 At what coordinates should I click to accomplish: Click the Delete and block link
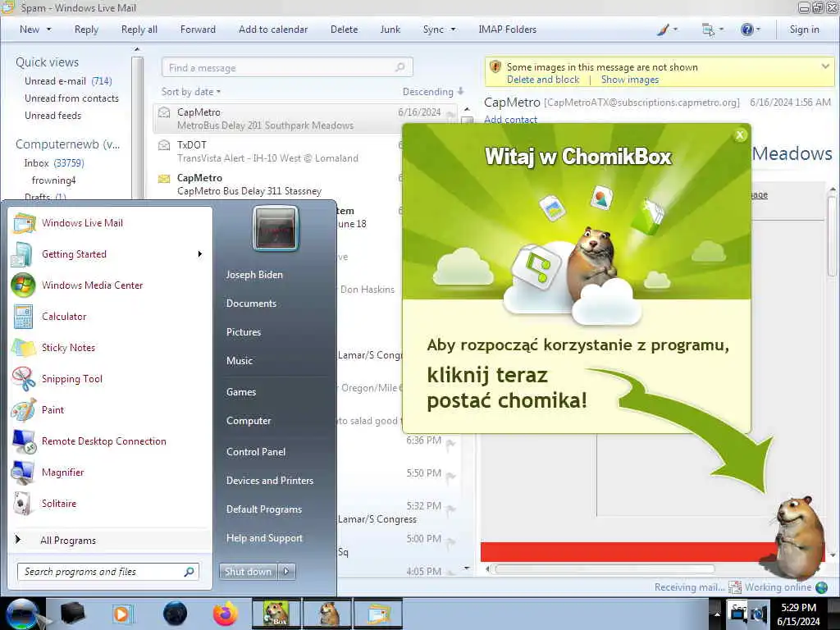(543, 80)
